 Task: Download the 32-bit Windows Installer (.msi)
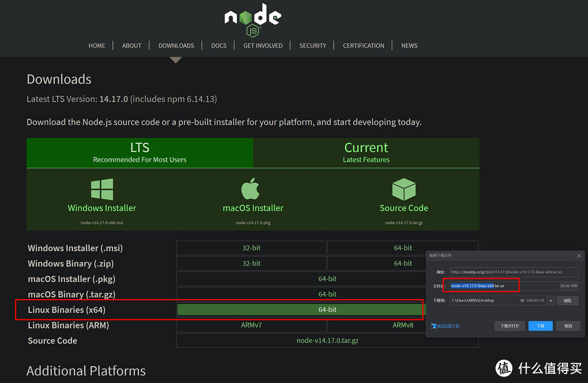(x=251, y=248)
